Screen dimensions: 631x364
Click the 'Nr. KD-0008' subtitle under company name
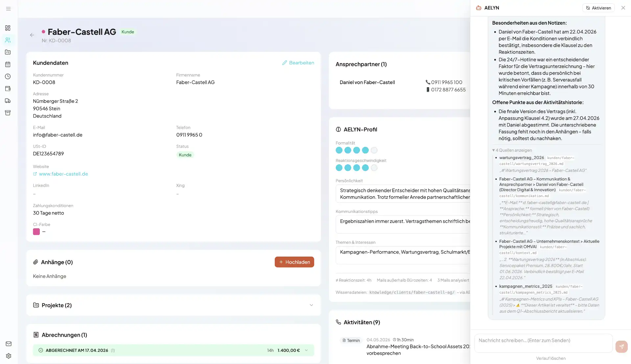coord(56,41)
